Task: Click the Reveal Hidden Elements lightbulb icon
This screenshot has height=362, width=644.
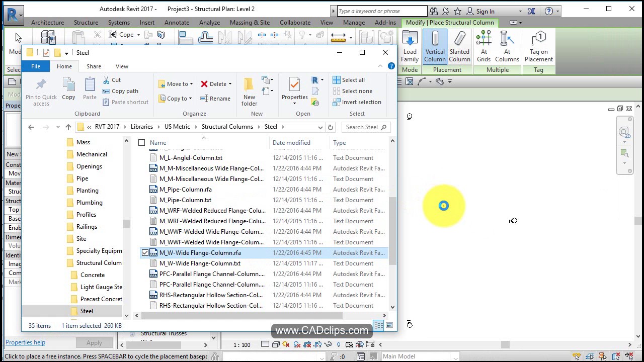Action: click(338, 345)
